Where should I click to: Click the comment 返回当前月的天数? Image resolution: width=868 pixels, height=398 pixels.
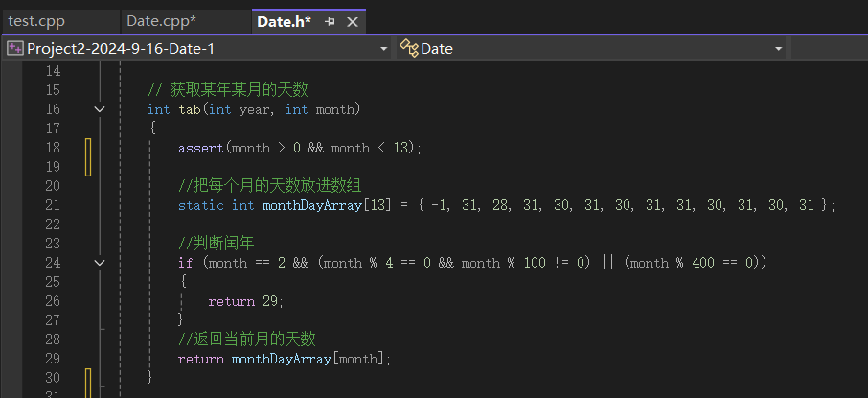point(247,339)
